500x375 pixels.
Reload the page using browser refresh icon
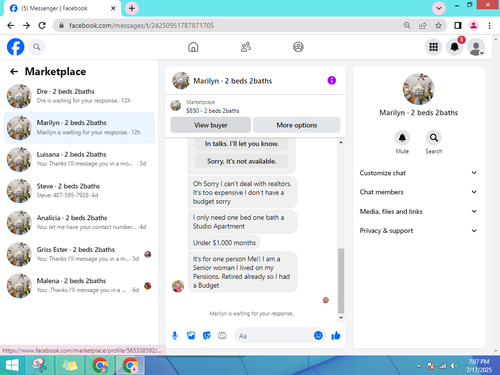click(x=42, y=25)
